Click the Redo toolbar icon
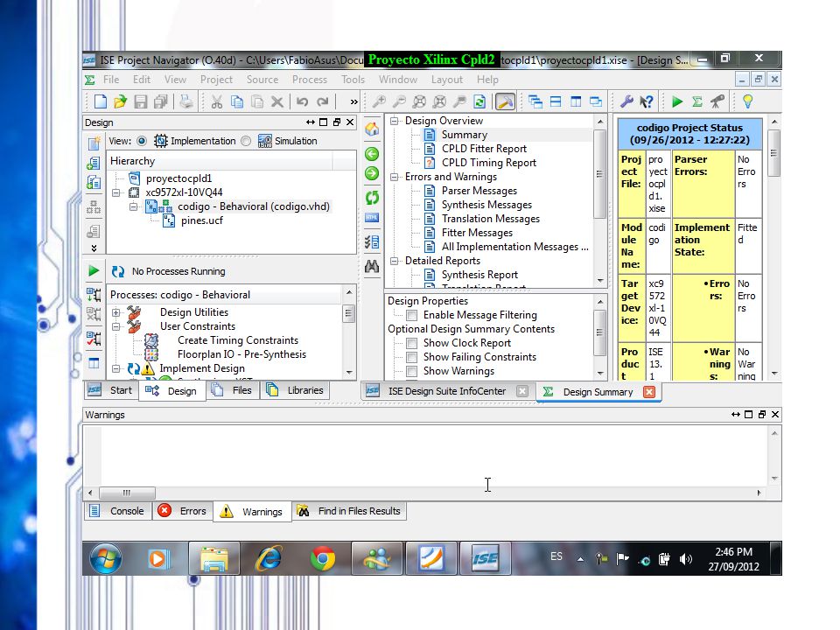Screen dimensions: 840x630 click(323, 101)
